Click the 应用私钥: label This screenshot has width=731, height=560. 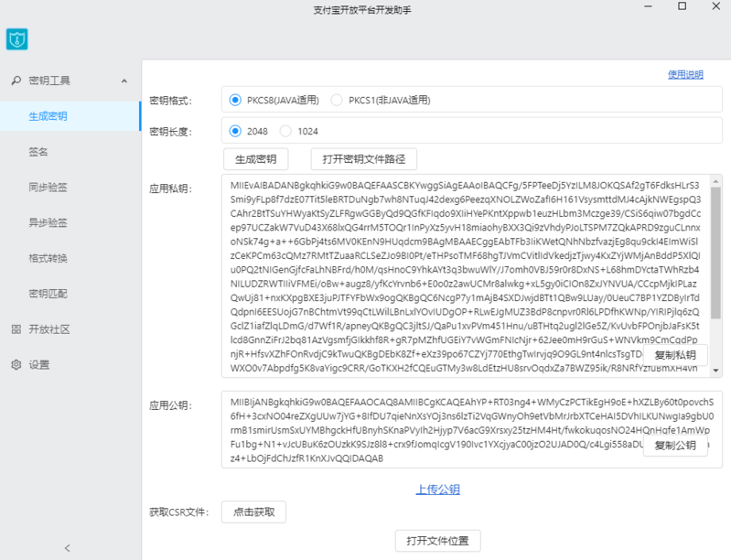(171, 188)
